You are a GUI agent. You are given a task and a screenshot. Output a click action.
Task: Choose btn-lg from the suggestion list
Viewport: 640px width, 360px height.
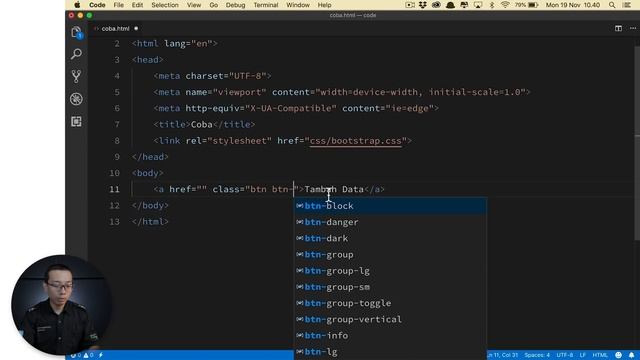[390, 352]
